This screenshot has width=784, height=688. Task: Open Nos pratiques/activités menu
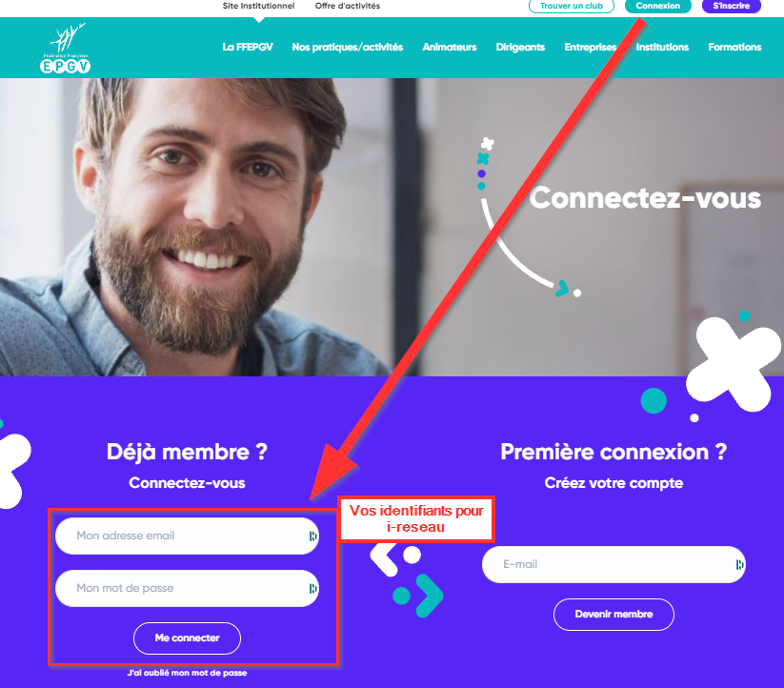tap(348, 47)
